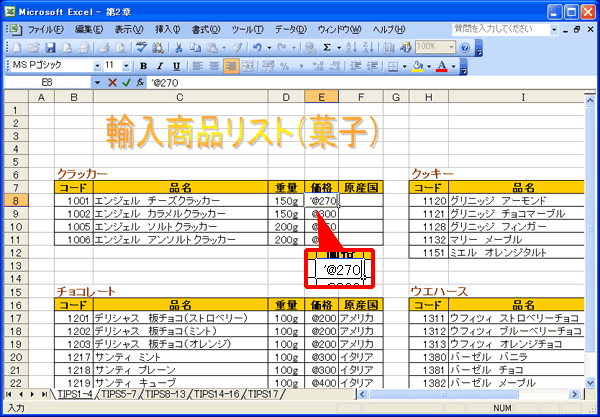This screenshot has width=600, height=417.
Task: Save the workbook with the floppy icon
Action: pos(50,47)
